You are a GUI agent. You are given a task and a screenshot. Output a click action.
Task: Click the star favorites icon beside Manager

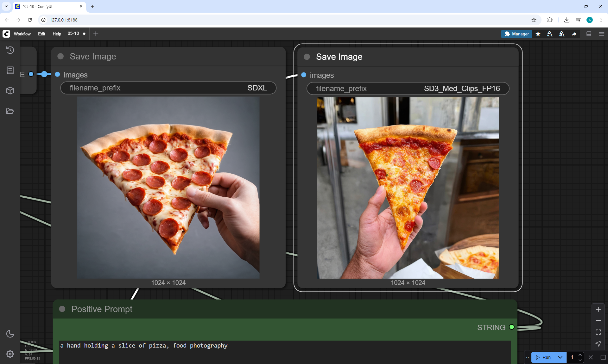tap(538, 34)
